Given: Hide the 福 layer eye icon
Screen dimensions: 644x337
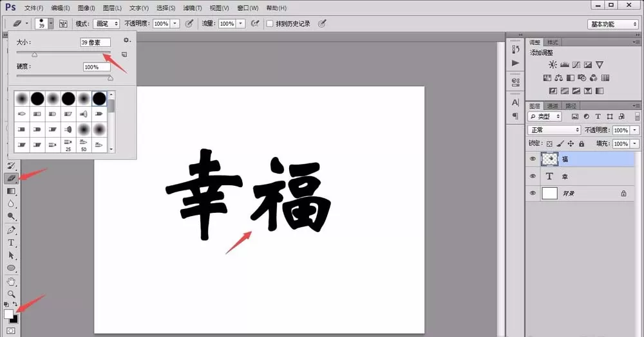Looking at the screenshot, I should [x=533, y=159].
